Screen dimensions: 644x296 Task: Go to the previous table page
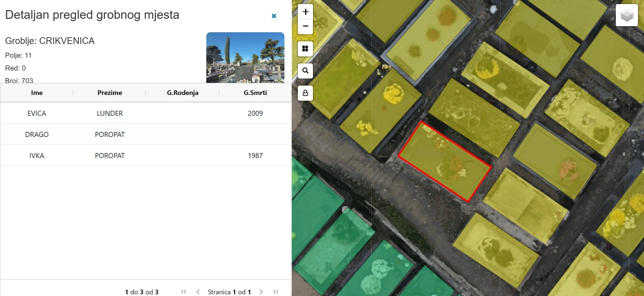[x=198, y=292]
